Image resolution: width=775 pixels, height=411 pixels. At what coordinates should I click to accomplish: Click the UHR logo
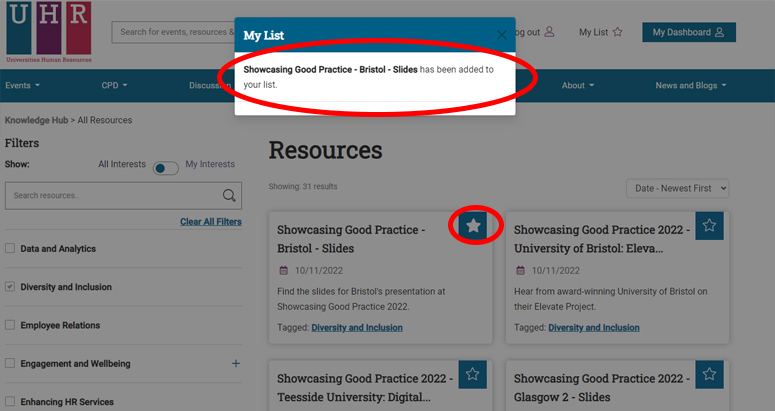click(x=48, y=32)
